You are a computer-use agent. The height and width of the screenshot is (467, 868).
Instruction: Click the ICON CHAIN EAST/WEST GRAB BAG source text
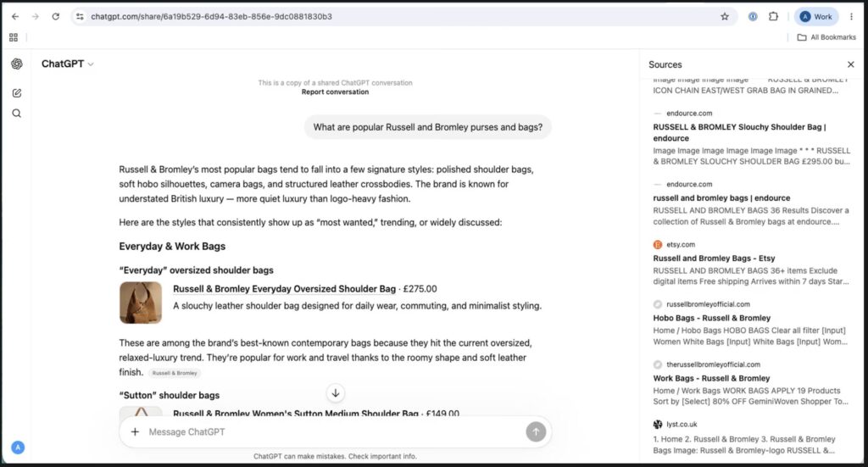pyautogui.click(x=745, y=90)
